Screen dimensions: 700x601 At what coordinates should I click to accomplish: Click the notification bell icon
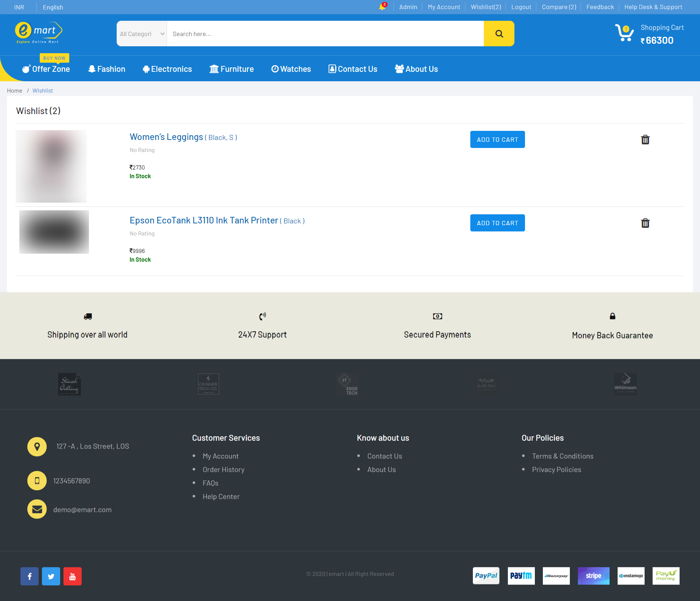[382, 7]
